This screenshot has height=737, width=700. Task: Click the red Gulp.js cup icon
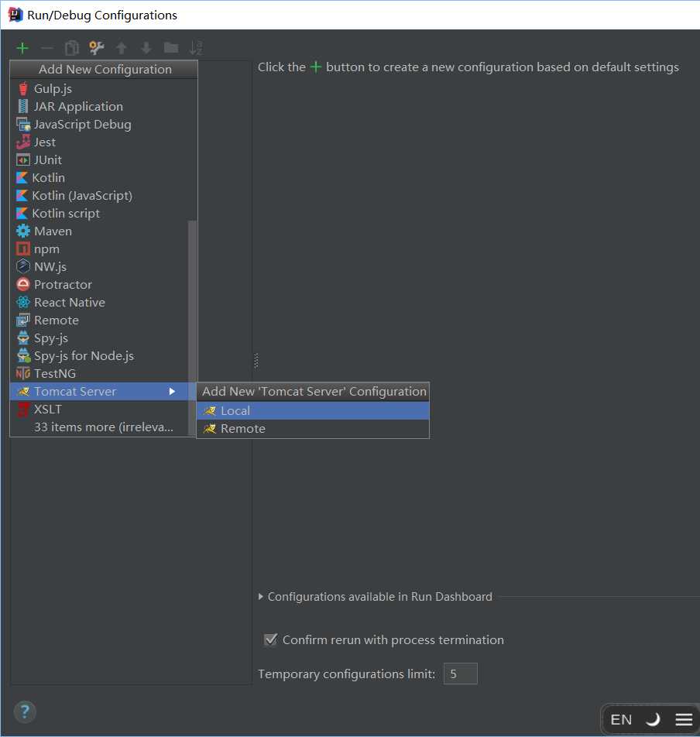click(x=23, y=88)
